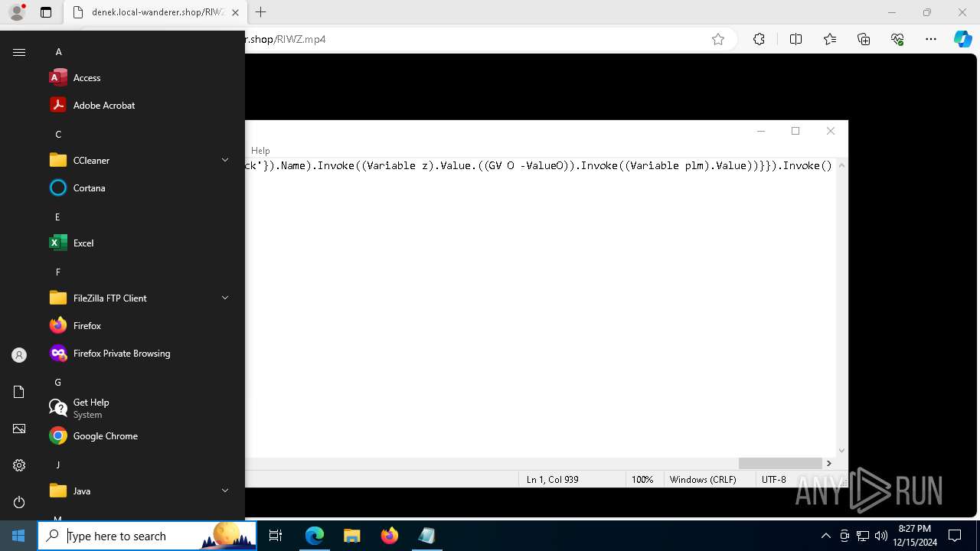Expand the CCleaner folder chevron
The image size is (980, 551).
(x=225, y=160)
